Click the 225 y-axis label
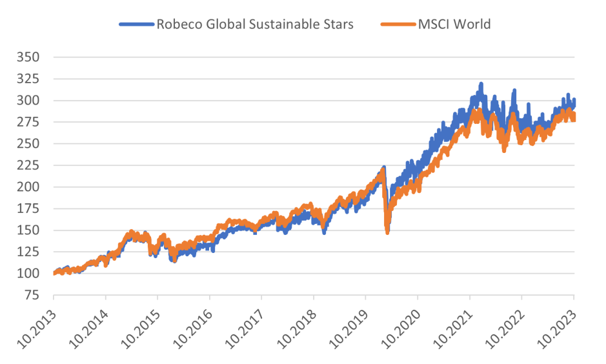This screenshot has height=364, width=606. (28, 165)
